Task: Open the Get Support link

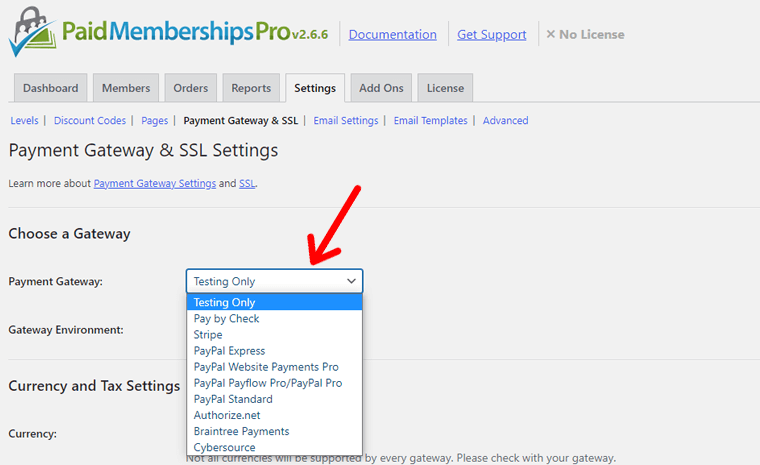Action: (x=491, y=34)
